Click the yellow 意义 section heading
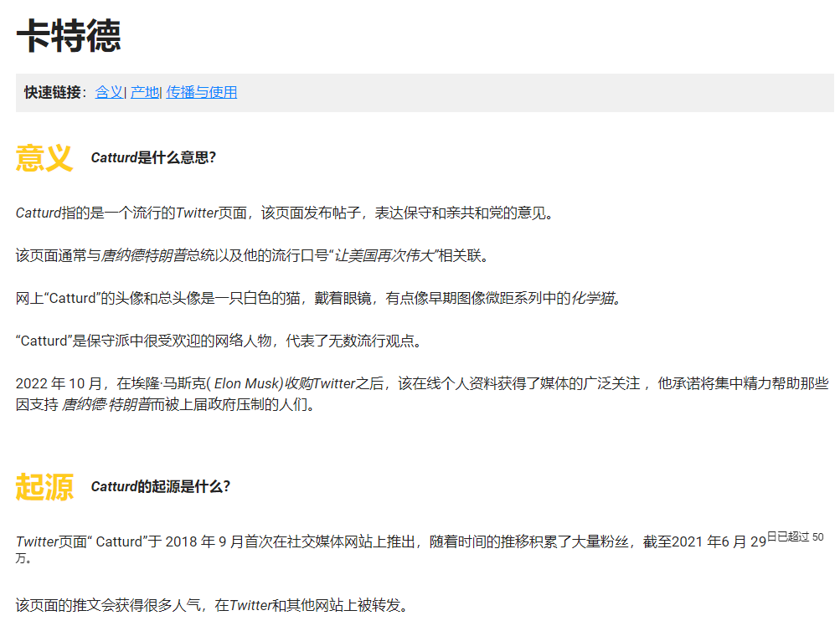 [44, 157]
